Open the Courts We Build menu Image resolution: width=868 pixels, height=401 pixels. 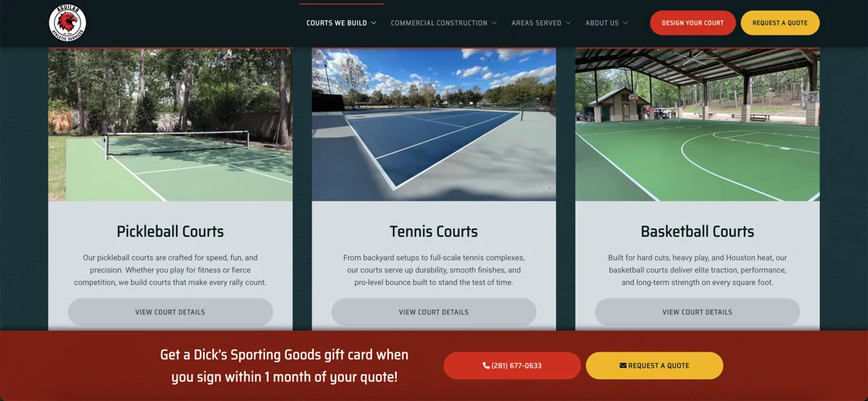[x=336, y=23]
